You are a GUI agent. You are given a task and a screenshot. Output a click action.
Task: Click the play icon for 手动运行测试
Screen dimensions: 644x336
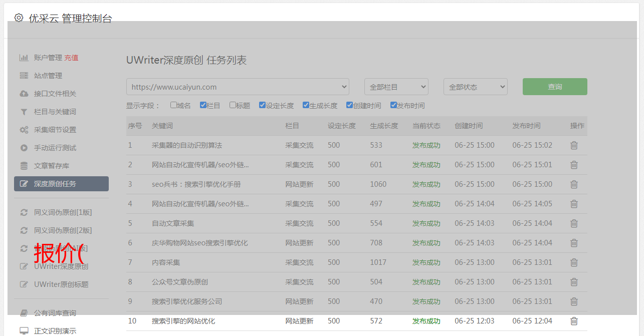point(24,148)
